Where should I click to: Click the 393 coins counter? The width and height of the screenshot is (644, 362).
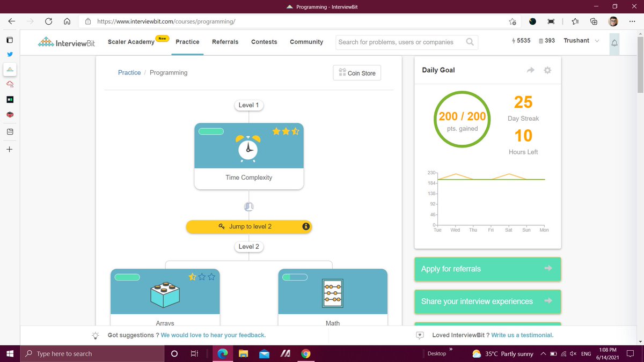(546, 41)
